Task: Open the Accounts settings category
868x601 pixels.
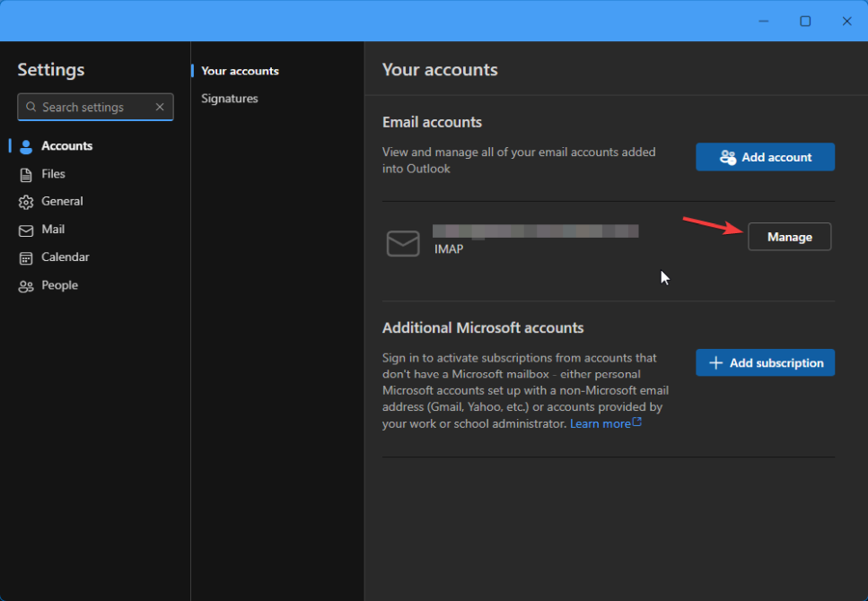Action: [x=66, y=146]
